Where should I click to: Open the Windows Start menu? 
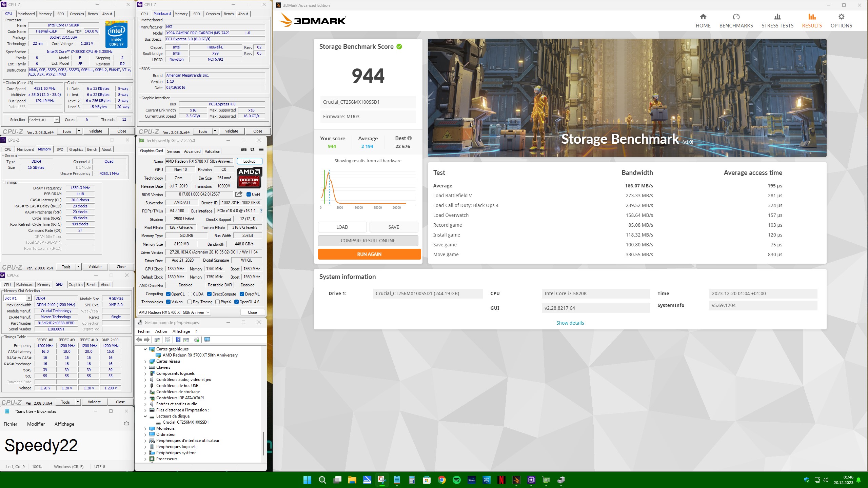(307, 480)
